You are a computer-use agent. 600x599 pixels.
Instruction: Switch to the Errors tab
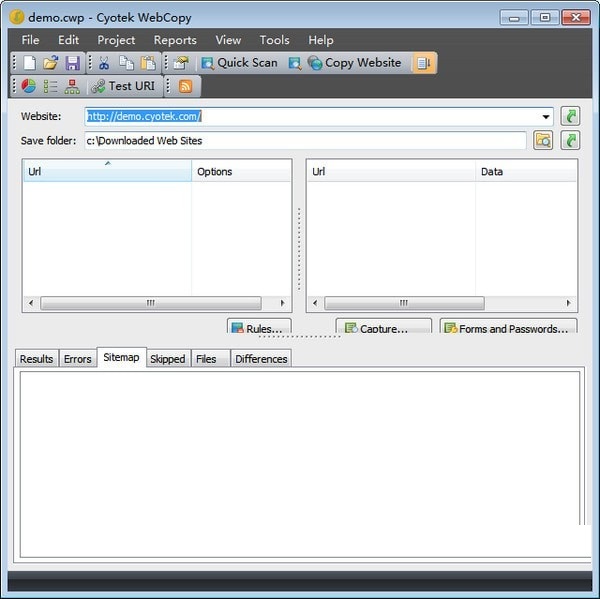pyautogui.click(x=77, y=359)
